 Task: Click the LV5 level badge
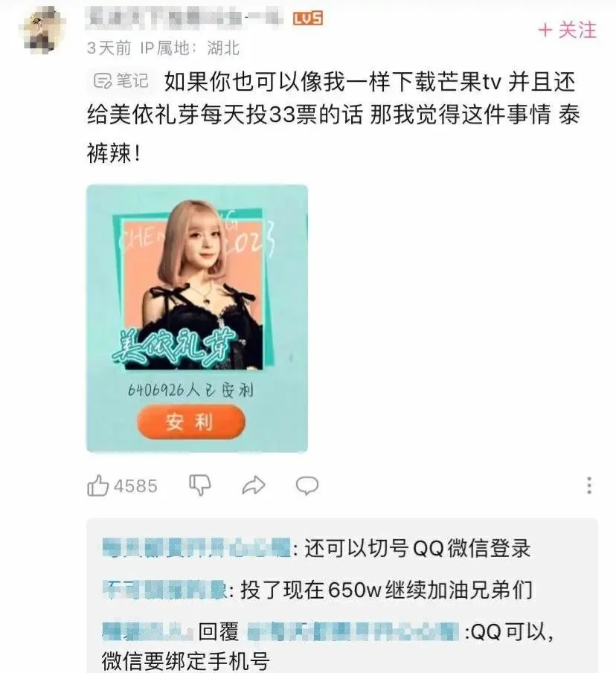(307, 19)
